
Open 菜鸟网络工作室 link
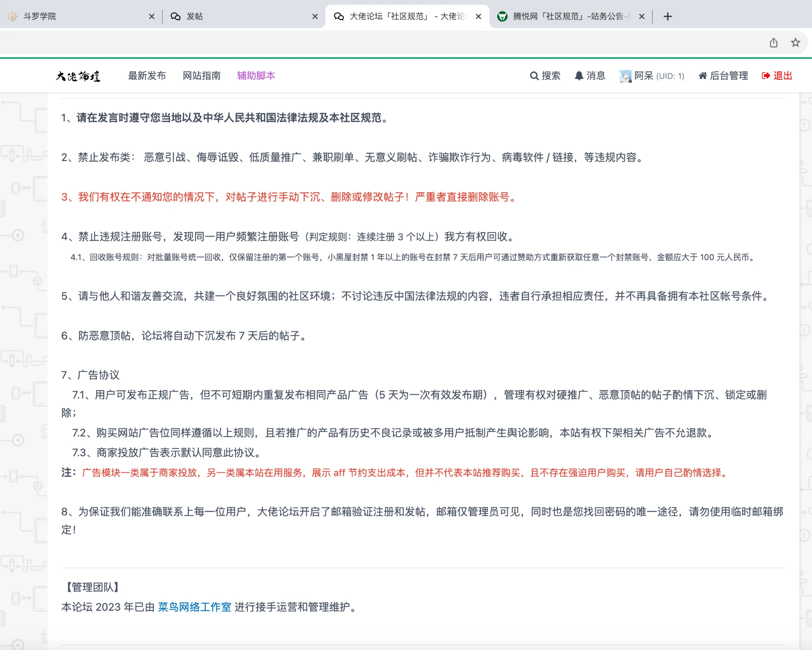(x=194, y=607)
